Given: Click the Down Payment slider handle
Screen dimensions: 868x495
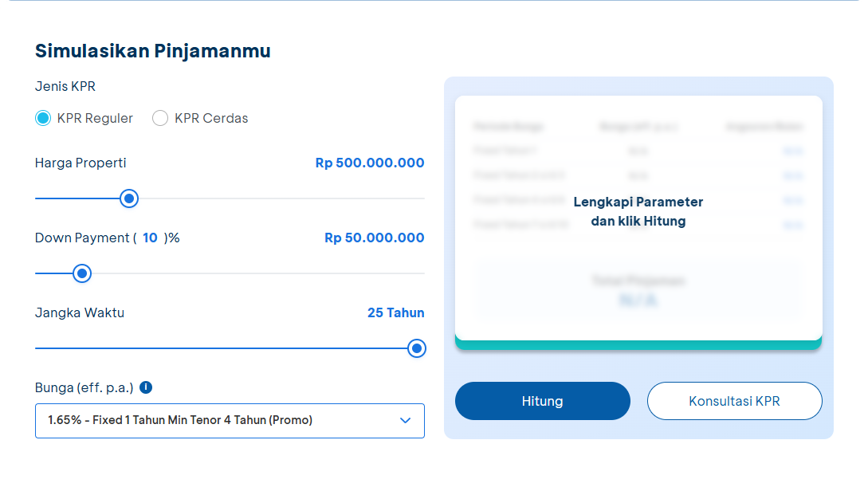Looking at the screenshot, I should [81, 273].
